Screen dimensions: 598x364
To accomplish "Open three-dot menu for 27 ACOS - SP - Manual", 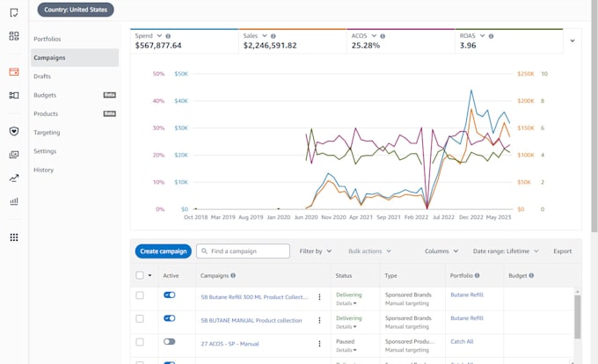I will (319, 344).
